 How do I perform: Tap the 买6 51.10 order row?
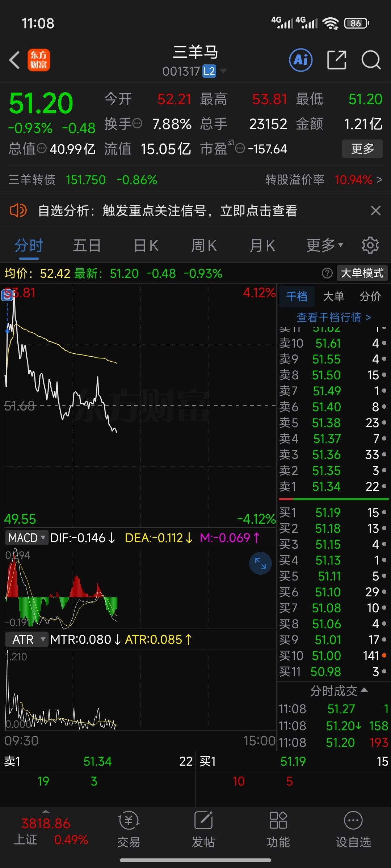point(333,592)
